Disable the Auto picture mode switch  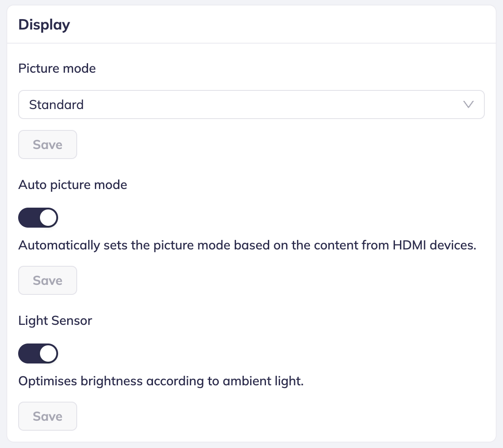[38, 218]
